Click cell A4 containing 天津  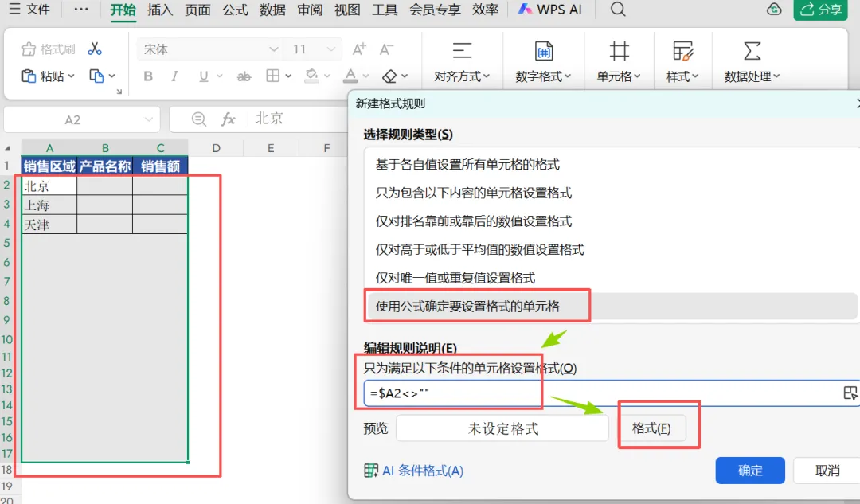49,225
